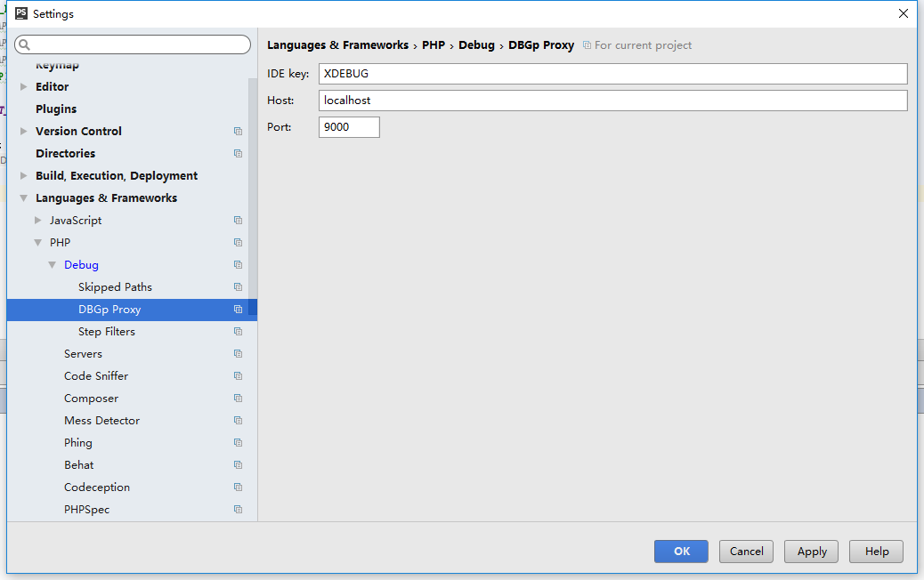Open the Directories settings page

click(65, 154)
